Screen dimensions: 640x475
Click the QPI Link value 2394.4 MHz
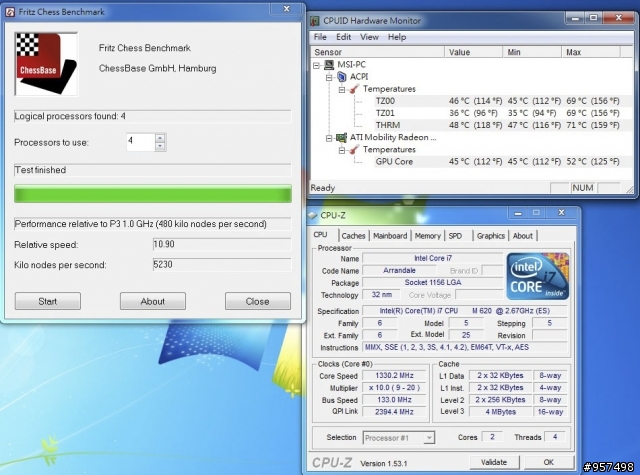[394, 412]
